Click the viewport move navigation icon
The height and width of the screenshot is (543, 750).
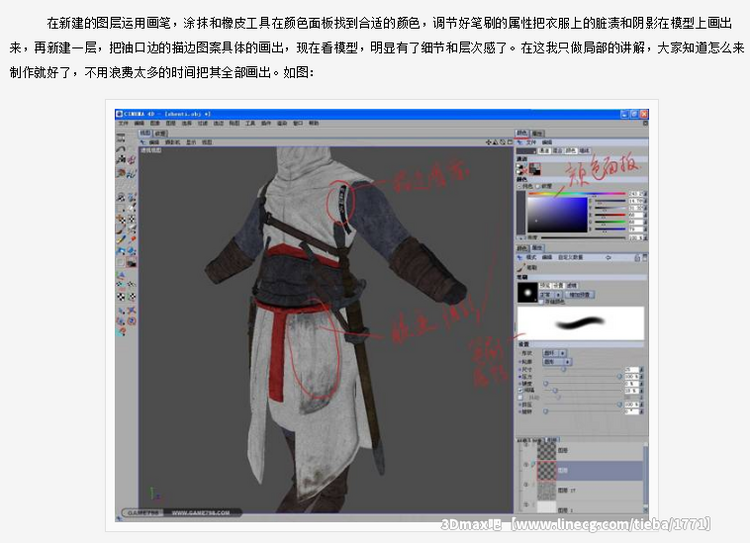point(488,142)
